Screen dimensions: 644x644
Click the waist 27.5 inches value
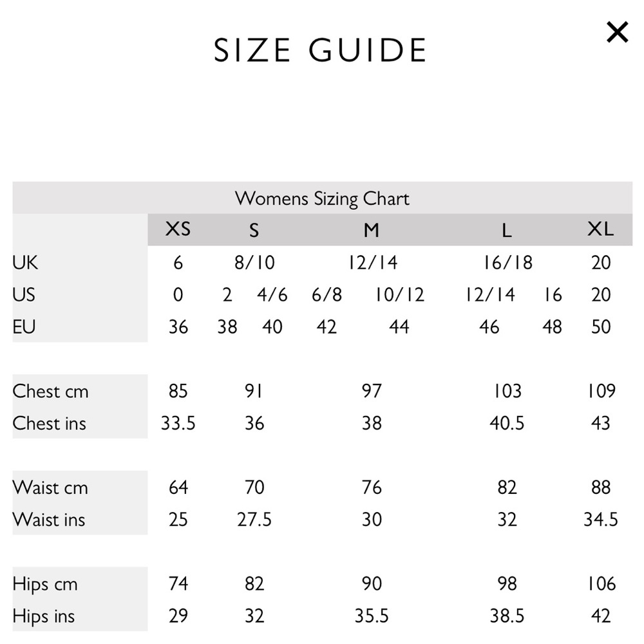tap(254, 520)
